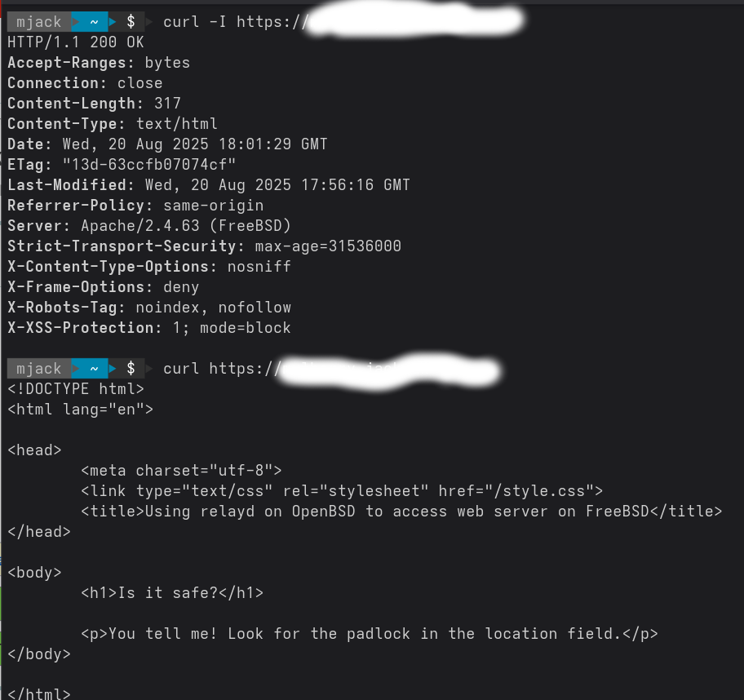This screenshot has height=700, width=744.
Task: Click the dollar sign in the first prompt
Action: pos(131,22)
